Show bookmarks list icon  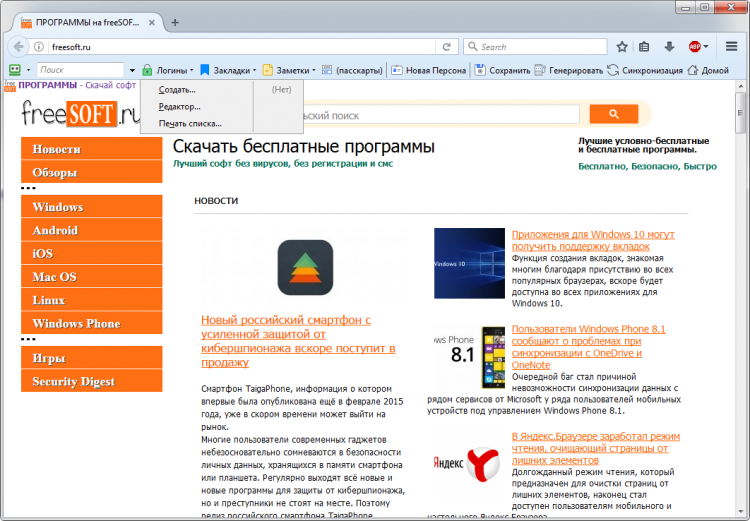[644, 47]
